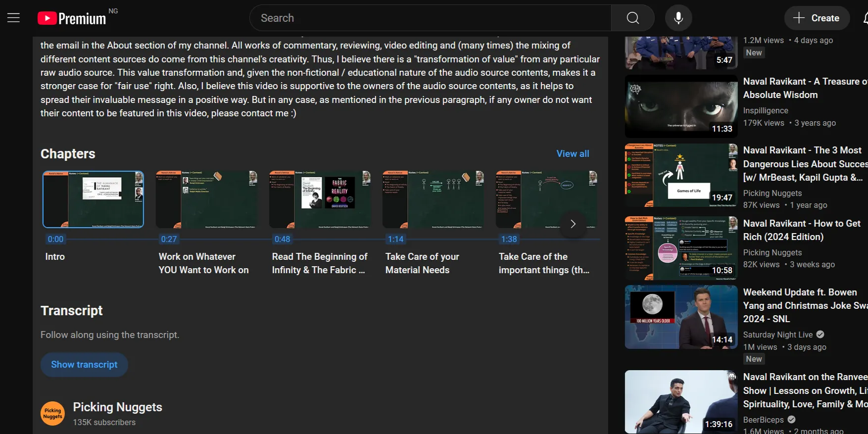Click the Create button
The width and height of the screenshot is (868, 434).
pyautogui.click(x=817, y=18)
